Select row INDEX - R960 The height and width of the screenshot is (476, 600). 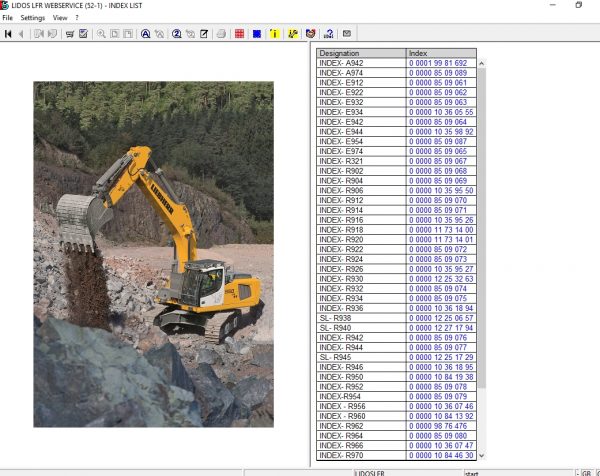pyautogui.click(x=396, y=416)
